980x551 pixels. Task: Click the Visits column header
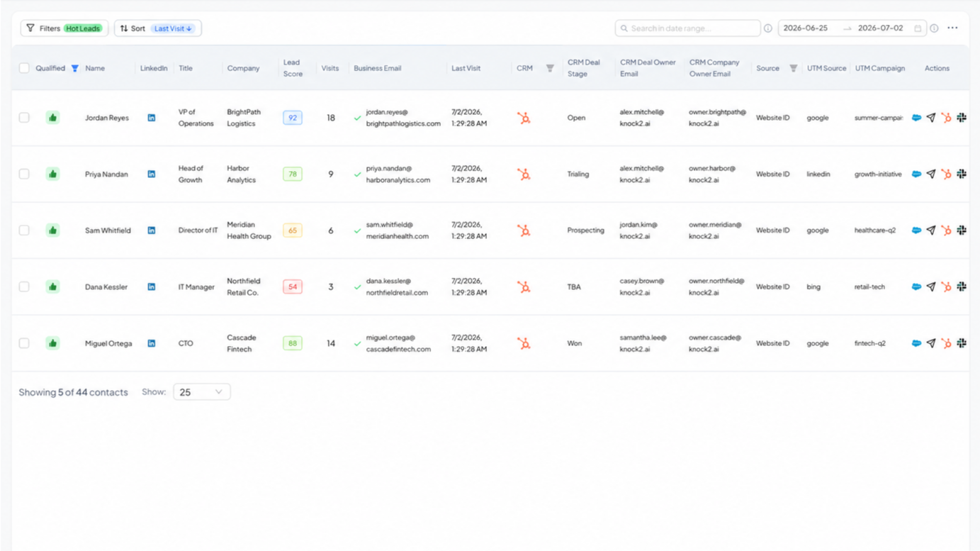click(x=330, y=68)
